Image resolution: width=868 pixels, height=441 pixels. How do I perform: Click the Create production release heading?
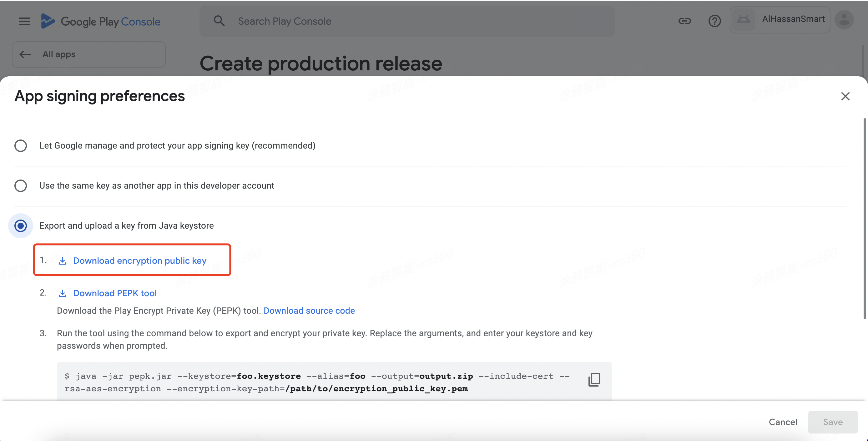coord(321,63)
